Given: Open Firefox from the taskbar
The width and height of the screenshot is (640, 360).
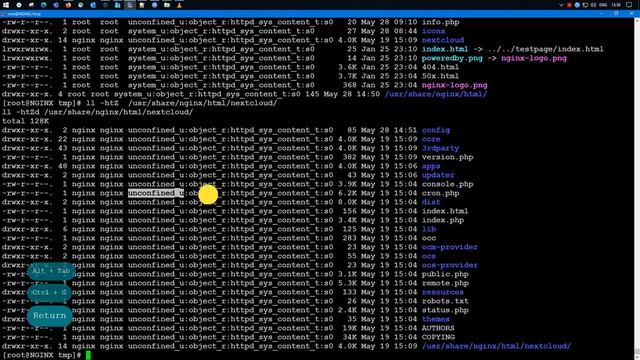Looking at the screenshot, I should pyautogui.click(x=68, y=5).
